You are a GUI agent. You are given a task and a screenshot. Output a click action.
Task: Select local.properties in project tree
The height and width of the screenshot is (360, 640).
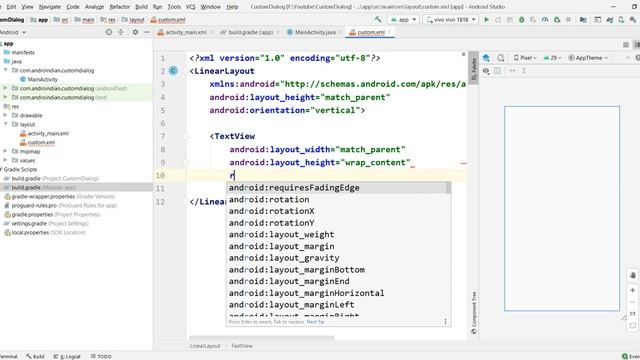click(46, 233)
